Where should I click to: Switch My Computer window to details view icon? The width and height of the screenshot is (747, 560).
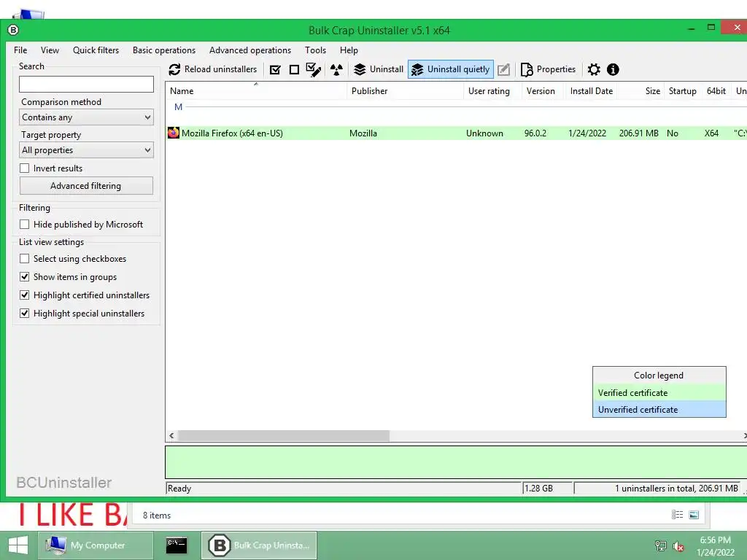(677, 515)
